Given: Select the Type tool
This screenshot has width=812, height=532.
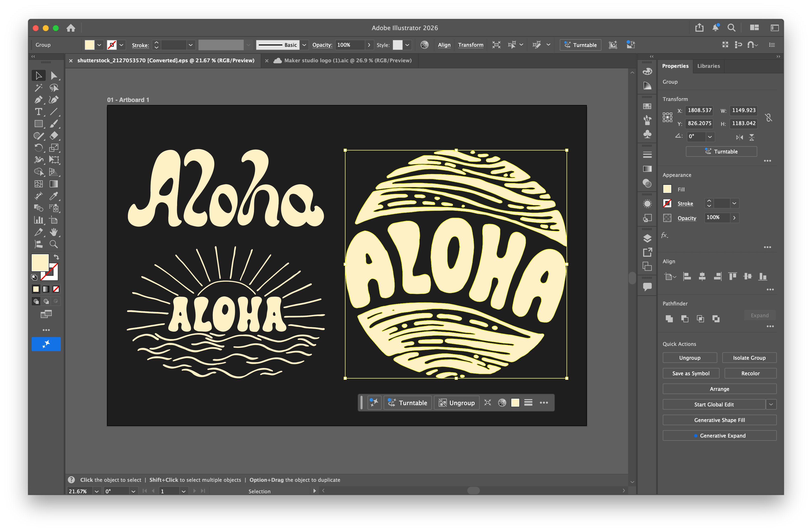Looking at the screenshot, I should click(x=38, y=112).
